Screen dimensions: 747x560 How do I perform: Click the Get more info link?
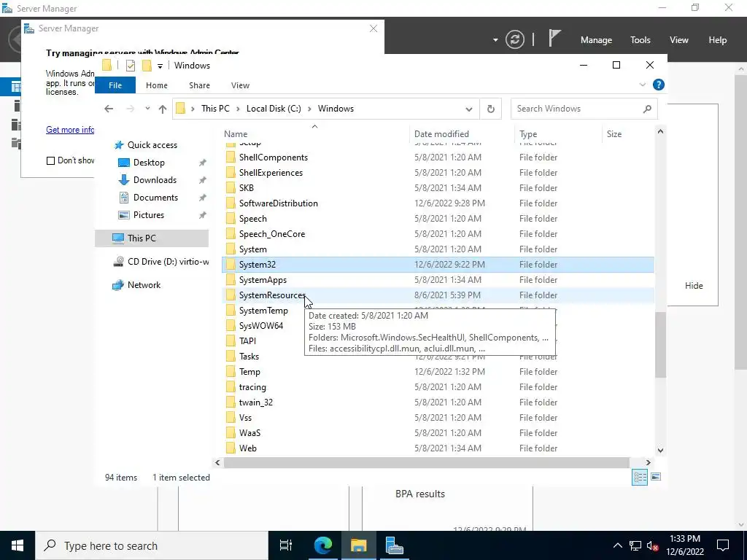[x=70, y=130]
